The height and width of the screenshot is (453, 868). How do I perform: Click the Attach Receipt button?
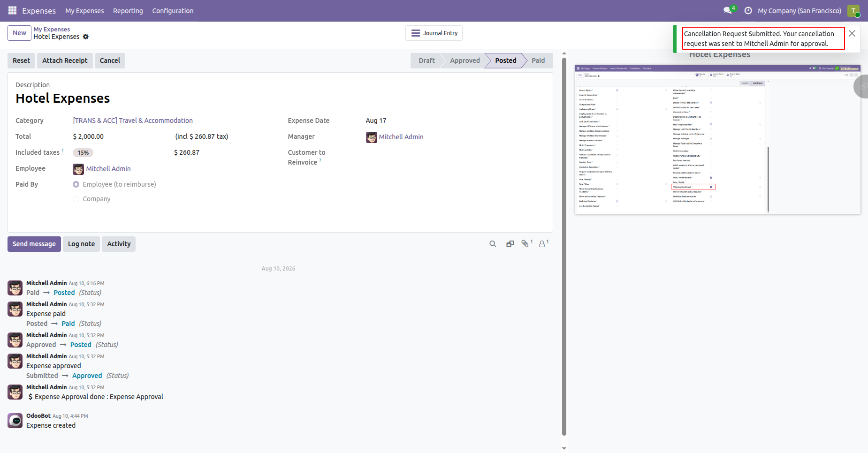pos(65,60)
